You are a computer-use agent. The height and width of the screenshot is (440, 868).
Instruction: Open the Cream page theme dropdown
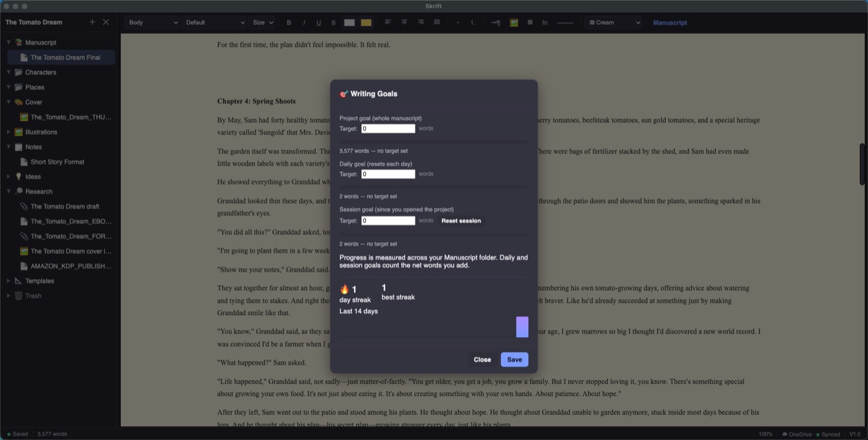click(x=614, y=23)
